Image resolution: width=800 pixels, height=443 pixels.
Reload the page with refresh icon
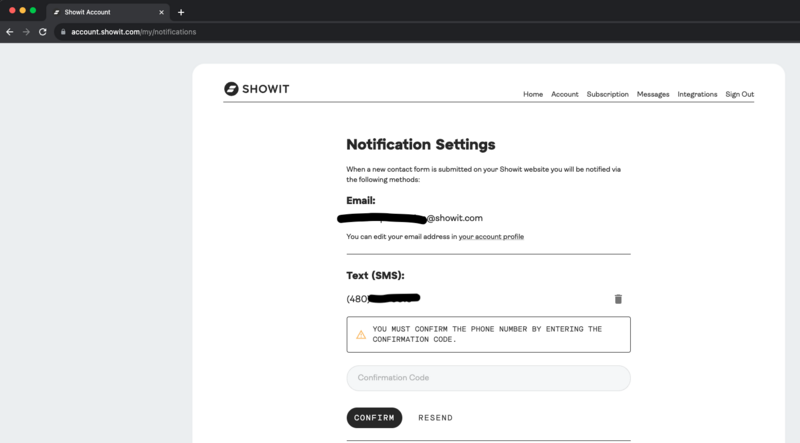pyautogui.click(x=43, y=32)
